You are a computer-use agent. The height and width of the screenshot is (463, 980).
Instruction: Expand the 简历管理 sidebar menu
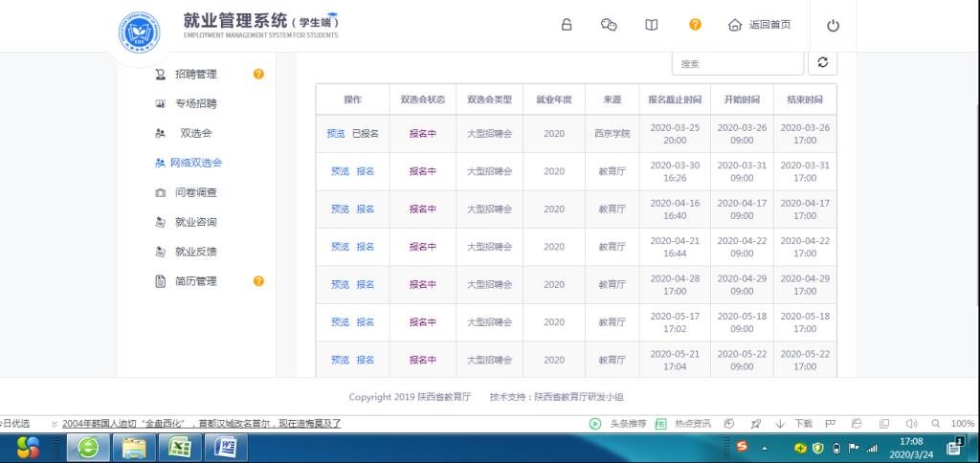tap(195, 281)
